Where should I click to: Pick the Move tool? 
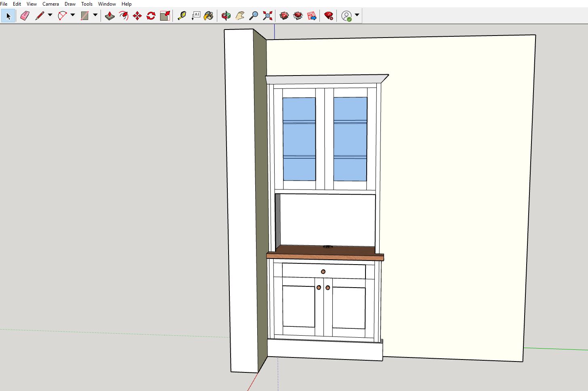click(x=136, y=16)
